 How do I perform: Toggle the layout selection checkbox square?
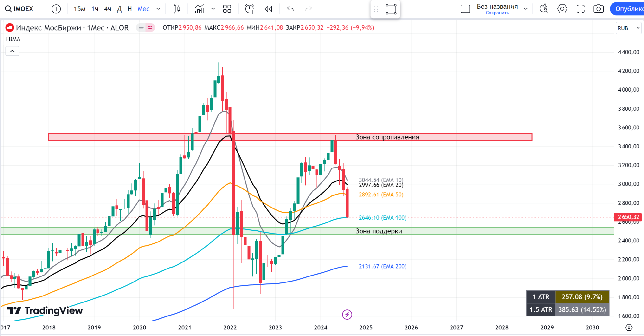tap(465, 9)
